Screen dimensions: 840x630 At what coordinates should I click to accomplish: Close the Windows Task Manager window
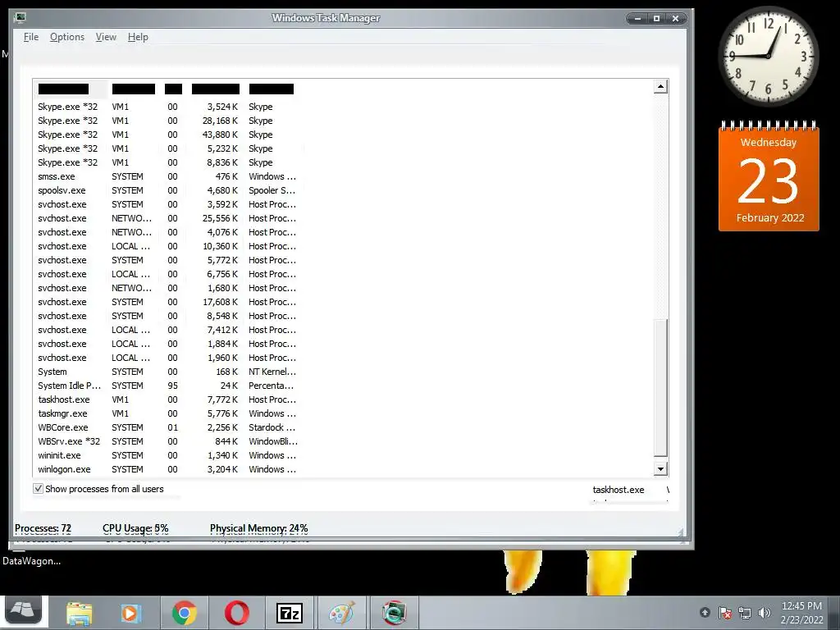[676, 18]
